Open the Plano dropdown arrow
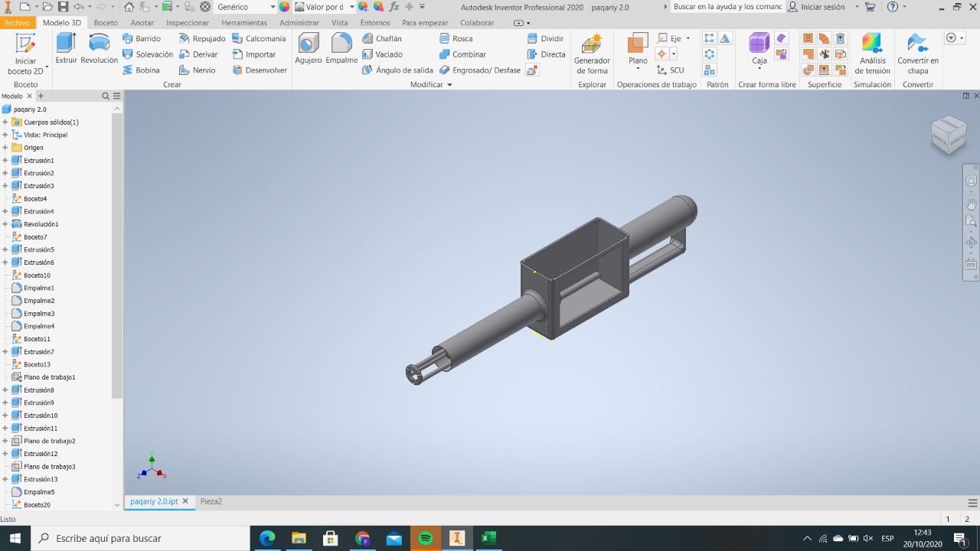 637,70
